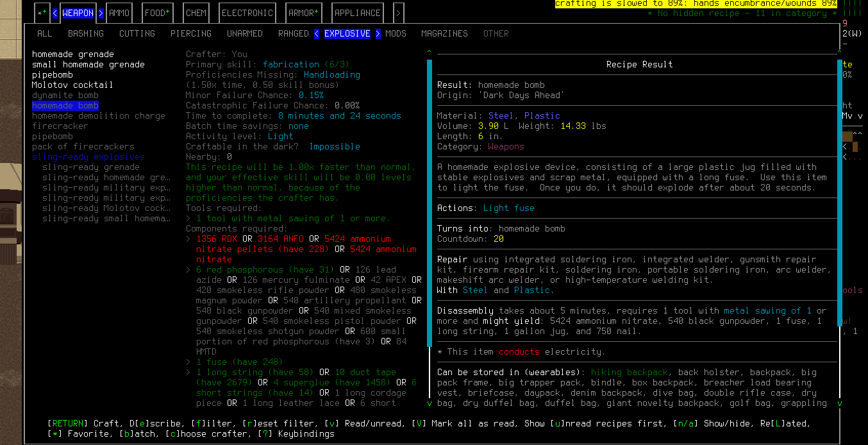Image resolution: width=868 pixels, height=445 pixels.
Task: Select the RANGED subcategory
Action: (x=293, y=33)
